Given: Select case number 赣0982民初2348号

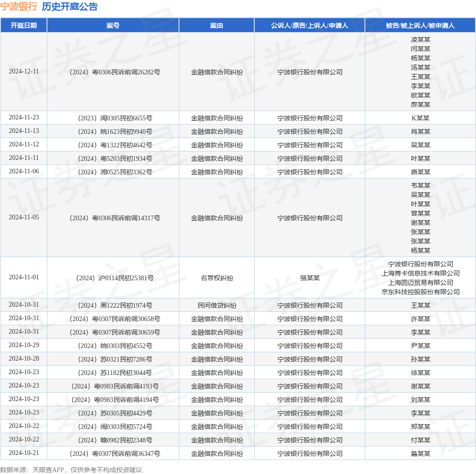Looking at the screenshot, I should pos(115,441).
